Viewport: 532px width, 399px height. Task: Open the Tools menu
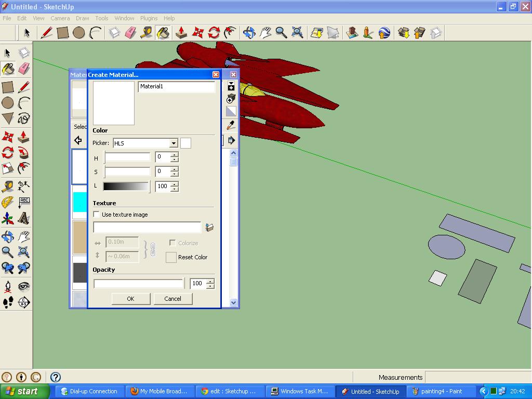pos(101,18)
